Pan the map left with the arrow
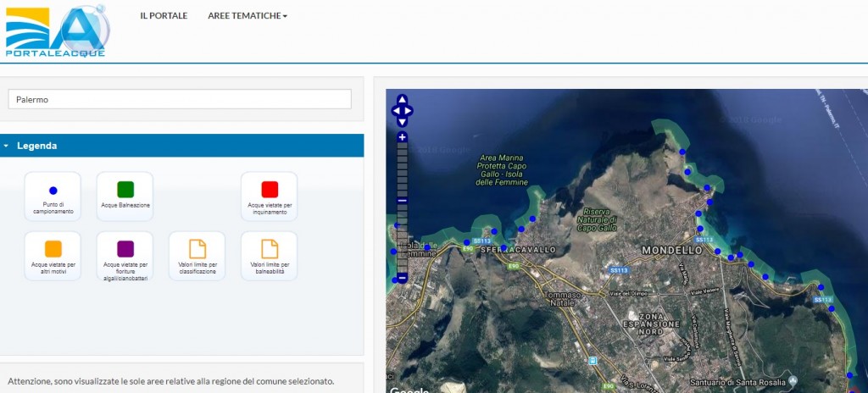The image size is (868, 393). click(394, 111)
